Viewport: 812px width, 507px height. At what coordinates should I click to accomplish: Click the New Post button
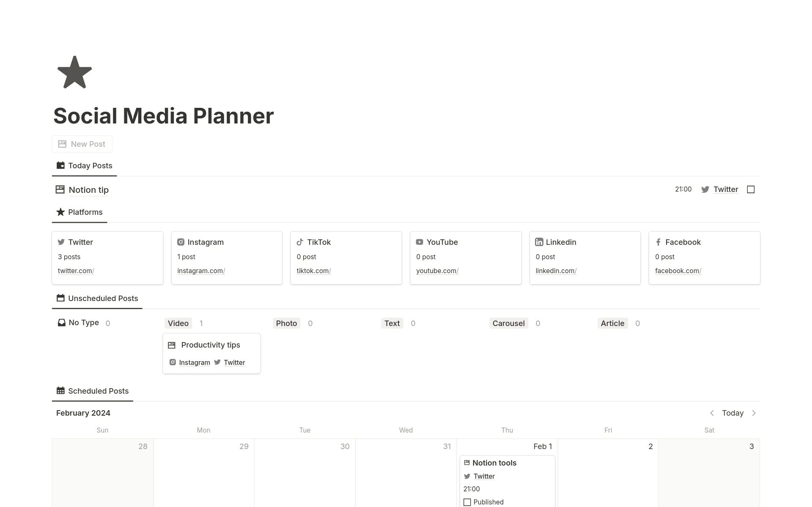coord(82,144)
